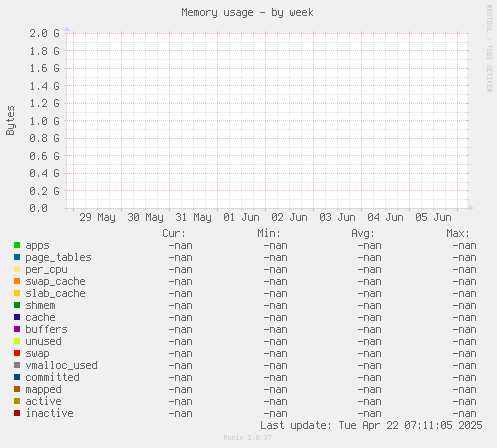Click the vmalloc_used gray legend swatch
The height and width of the screenshot is (448, 497).
[x=17, y=365]
